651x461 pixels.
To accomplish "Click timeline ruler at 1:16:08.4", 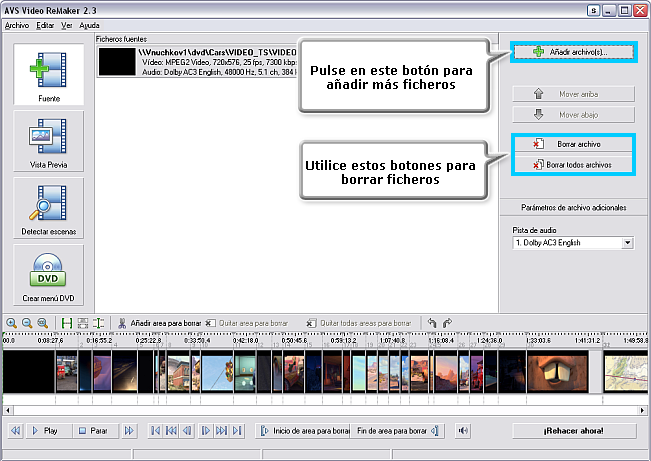I will pyautogui.click(x=441, y=340).
